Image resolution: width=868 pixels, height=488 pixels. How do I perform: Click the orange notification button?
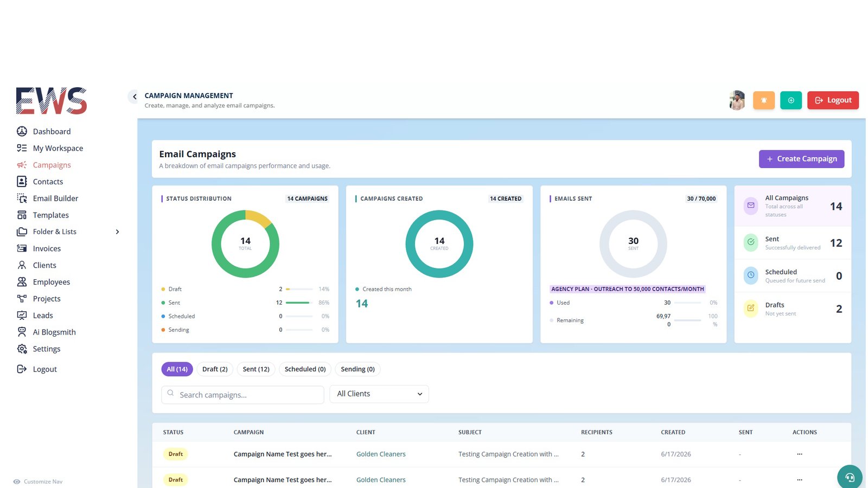coord(764,100)
